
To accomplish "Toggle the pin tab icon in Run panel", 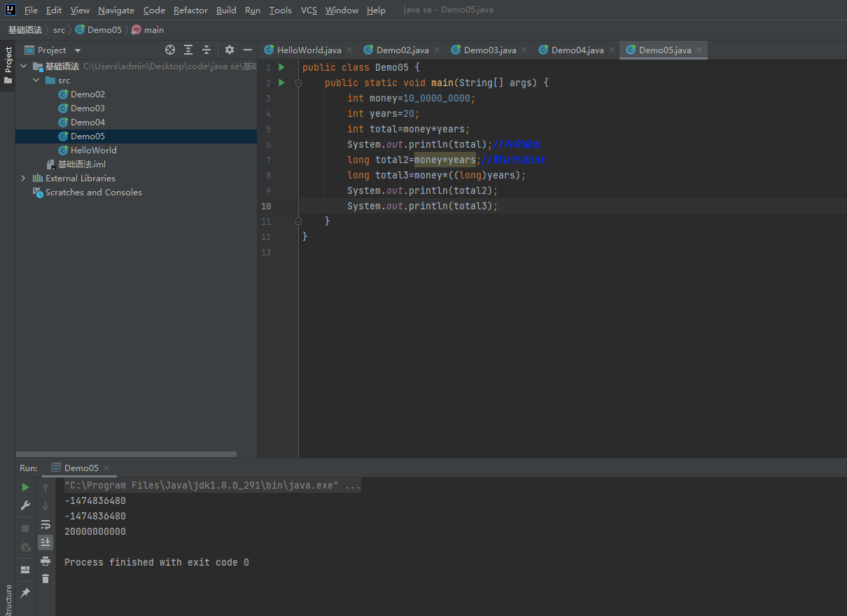I will click(25, 593).
